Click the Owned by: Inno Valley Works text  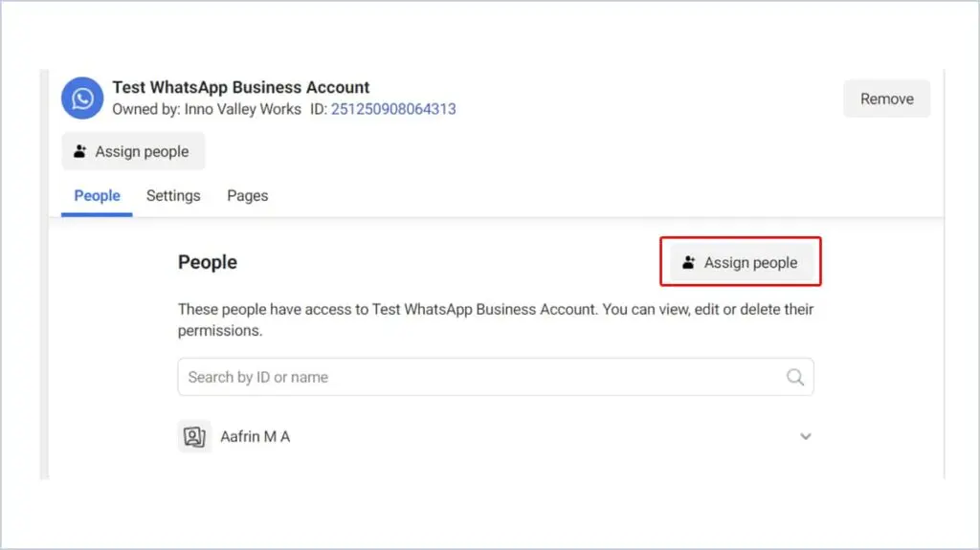(207, 109)
